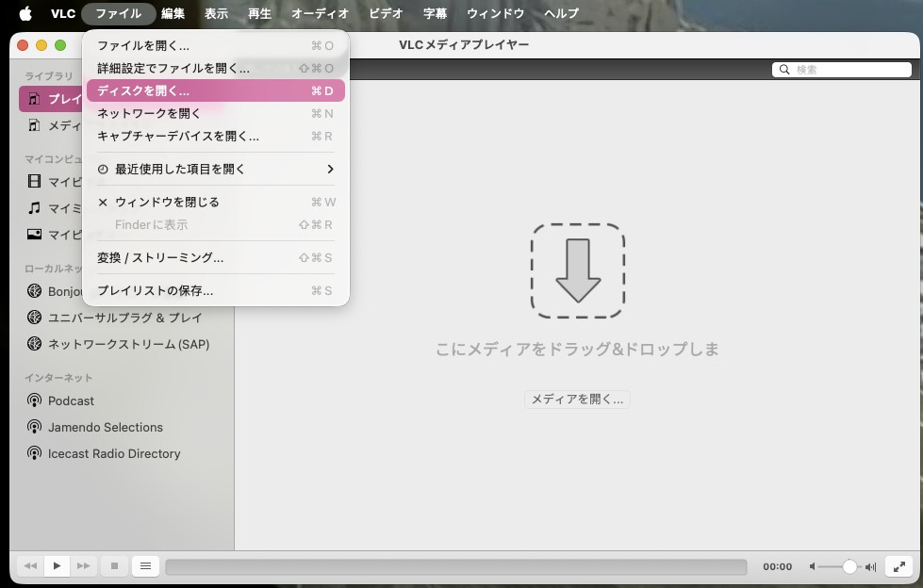Click the Icecast Radio Directory icon
923x588 pixels.
pos(35,454)
